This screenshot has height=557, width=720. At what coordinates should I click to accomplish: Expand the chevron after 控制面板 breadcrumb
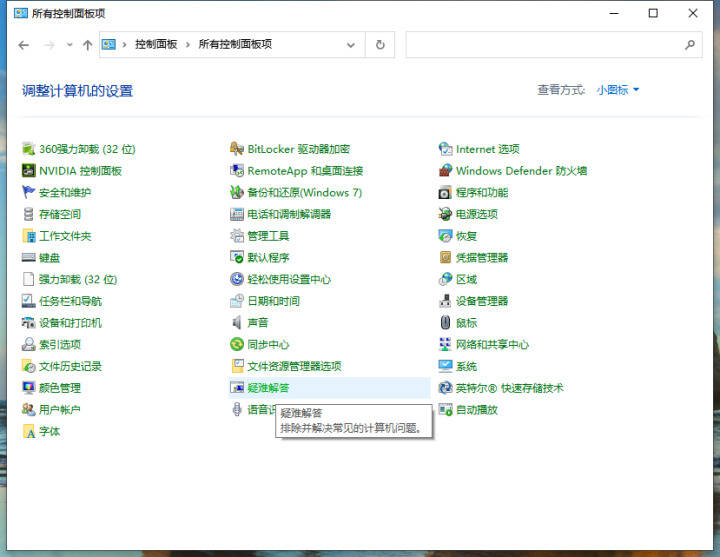click(187, 45)
